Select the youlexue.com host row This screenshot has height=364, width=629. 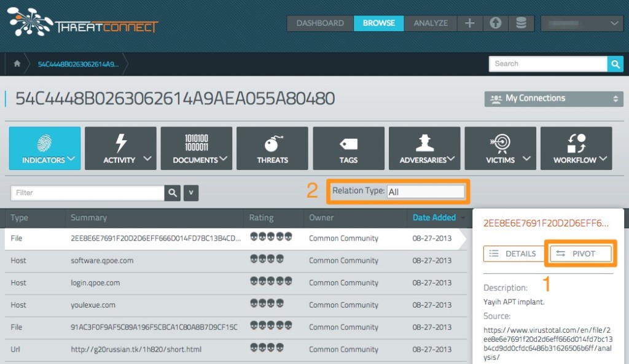tap(235, 305)
